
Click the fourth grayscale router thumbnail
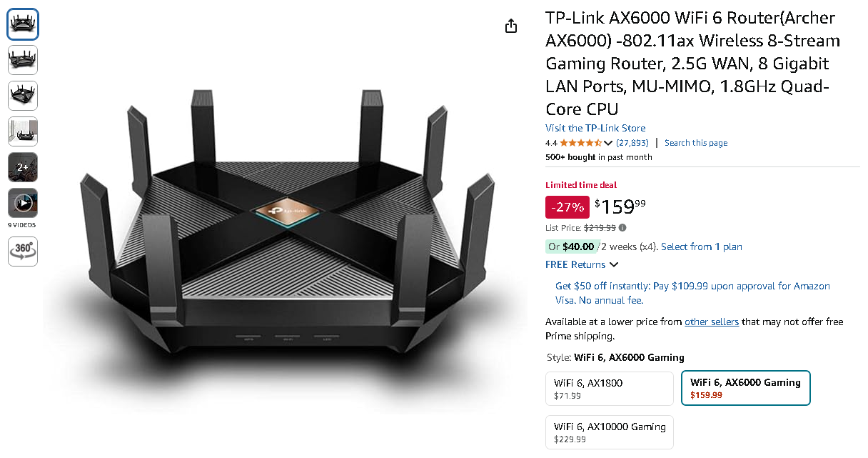[22, 131]
